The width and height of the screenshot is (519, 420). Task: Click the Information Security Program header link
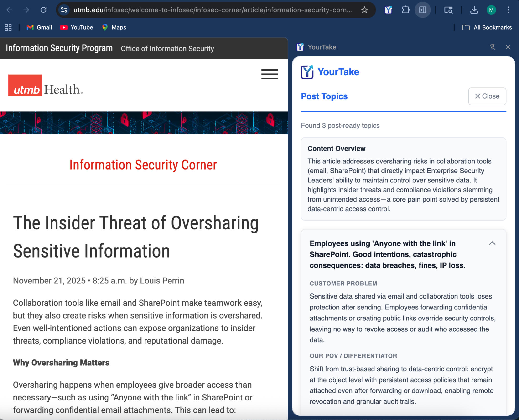[59, 48]
